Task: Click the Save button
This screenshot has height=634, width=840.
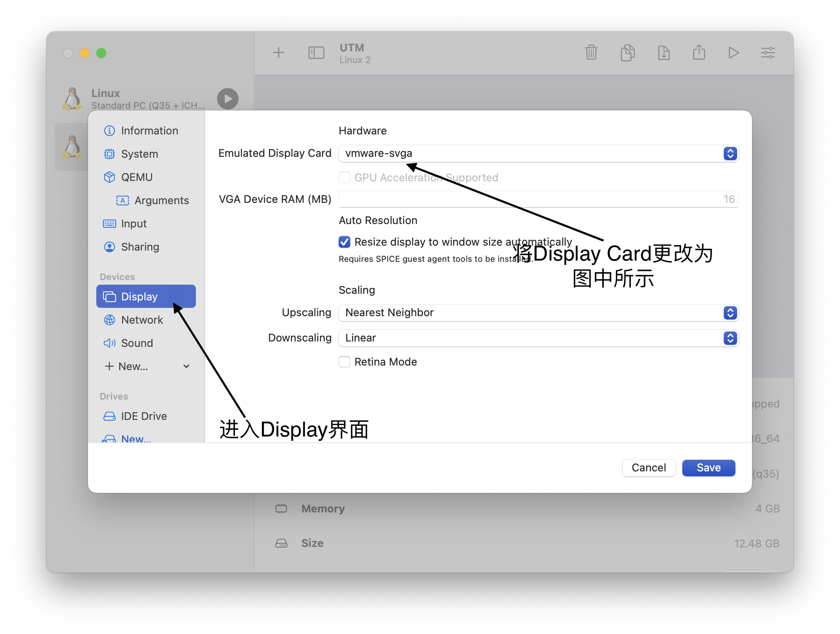Action: pos(709,468)
